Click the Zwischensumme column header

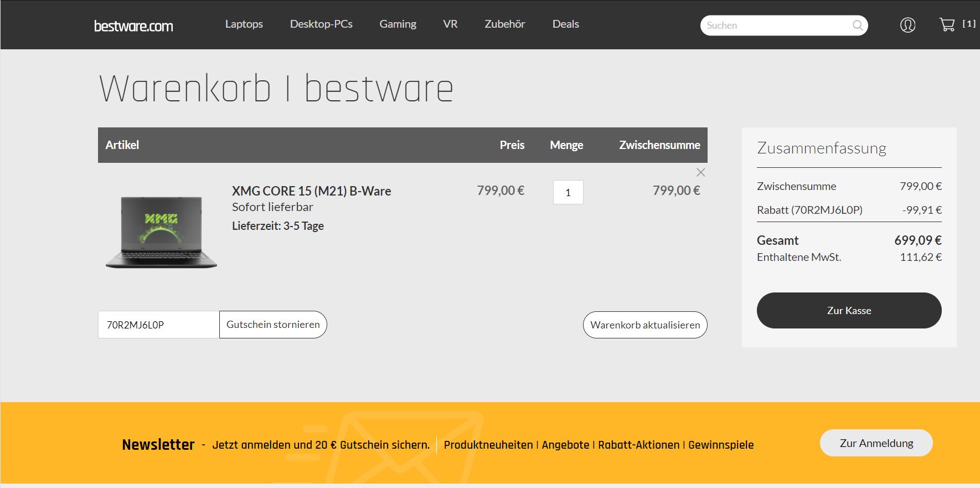click(x=659, y=145)
